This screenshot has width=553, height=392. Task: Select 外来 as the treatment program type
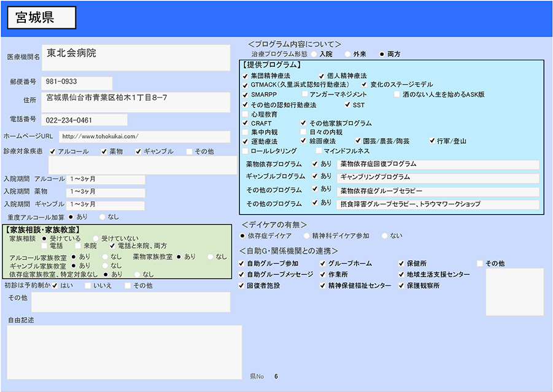(x=348, y=54)
